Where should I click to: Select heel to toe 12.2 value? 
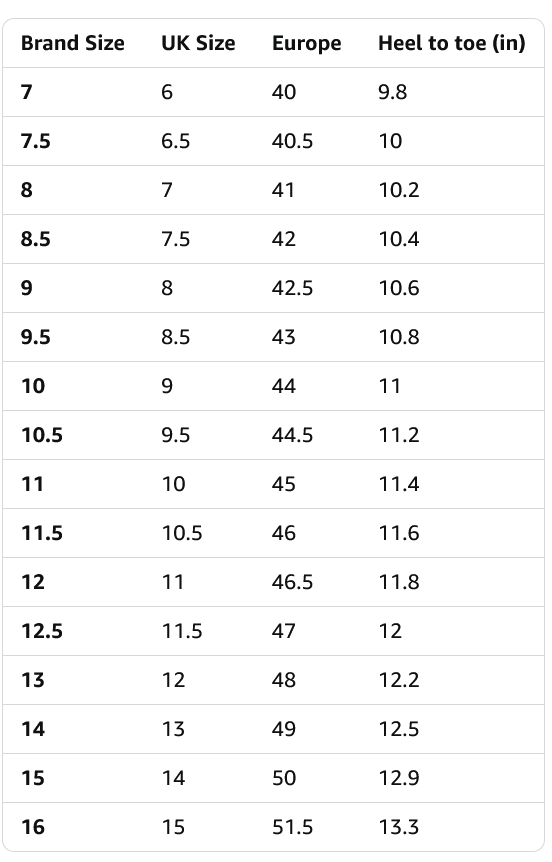click(x=399, y=680)
